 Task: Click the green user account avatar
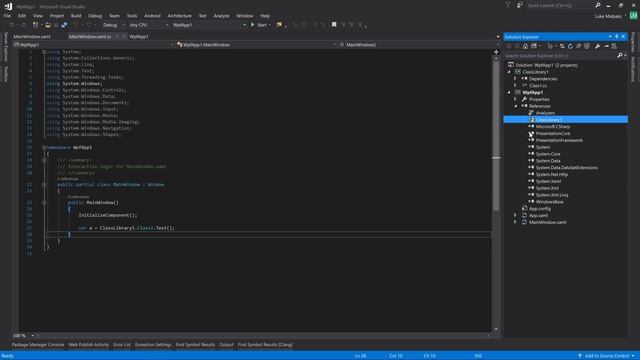pos(633,16)
